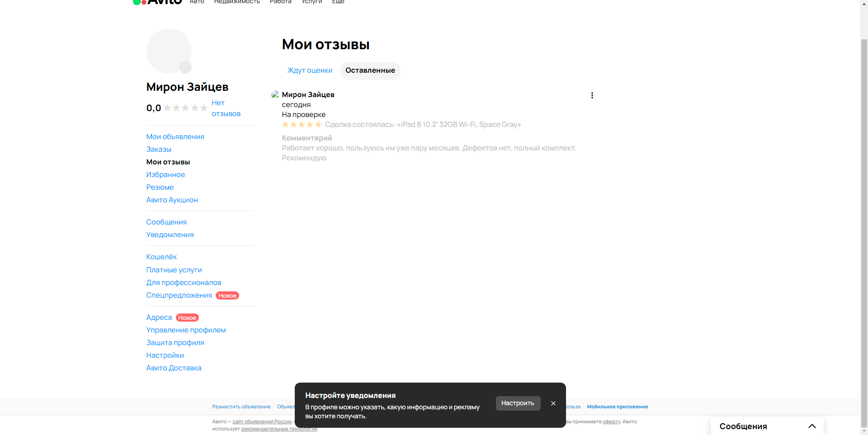
Task: Open the Заказы page
Action: pyautogui.click(x=159, y=150)
